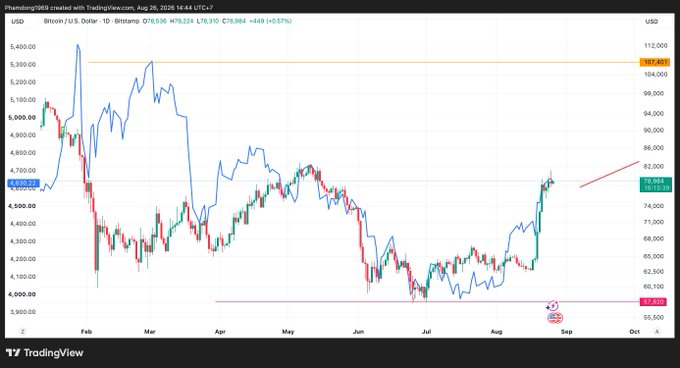Image resolution: width=680 pixels, height=368 pixels.
Task: Click the A auto-scale icon at bottom-right
Action: pyautogui.click(x=657, y=332)
